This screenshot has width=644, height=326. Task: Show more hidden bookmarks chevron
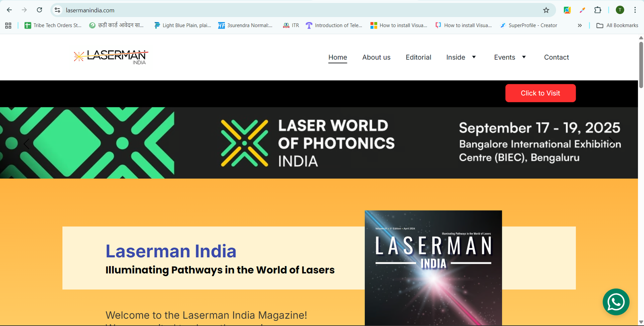pyautogui.click(x=580, y=25)
